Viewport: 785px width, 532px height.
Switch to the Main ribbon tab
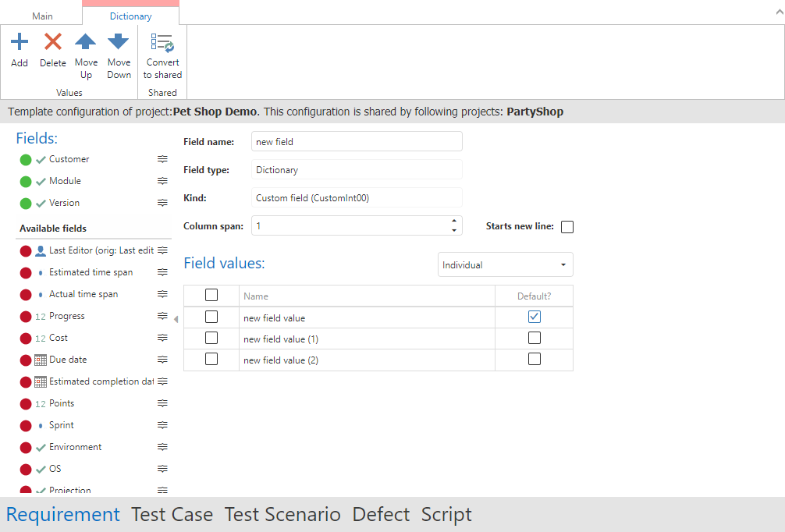(42, 16)
